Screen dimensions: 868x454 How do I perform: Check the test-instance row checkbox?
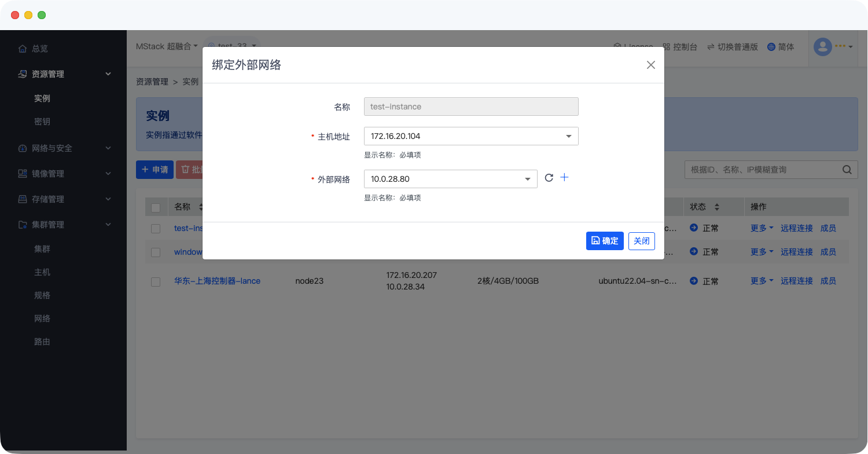point(156,229)
